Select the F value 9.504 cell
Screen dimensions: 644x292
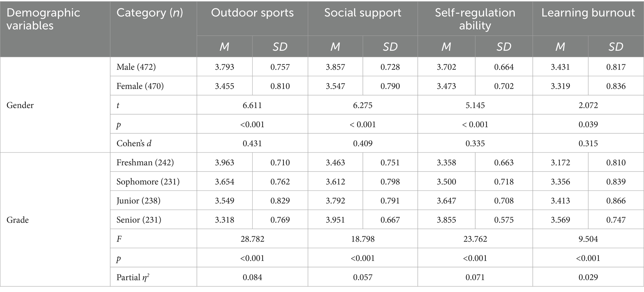(588, 239)
